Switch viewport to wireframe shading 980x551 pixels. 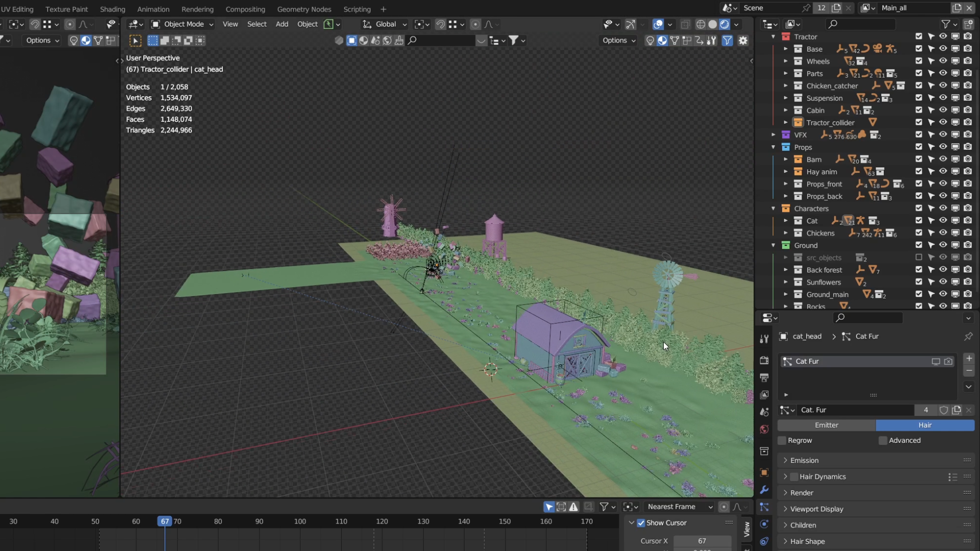[x=700, y=24]
